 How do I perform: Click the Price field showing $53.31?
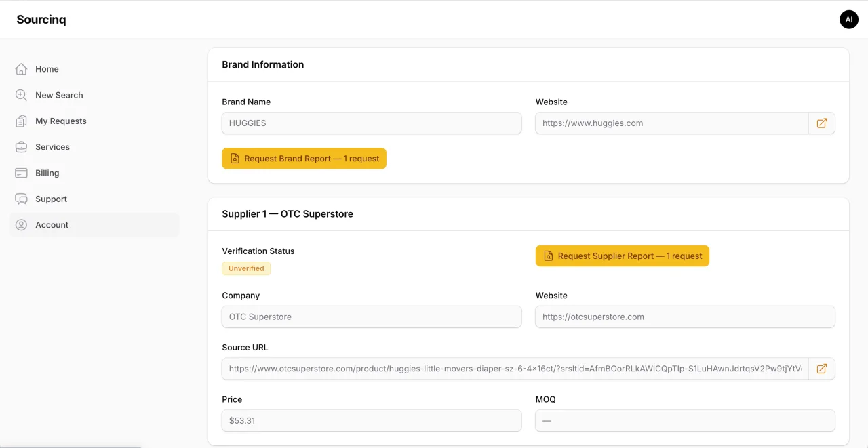(x=372, y=420)
